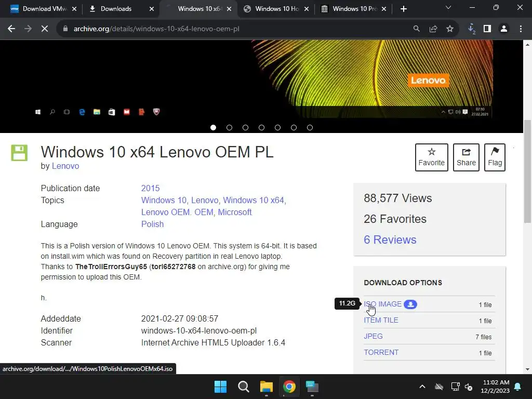Open the Lenovo topic link
532x399 pixels.
[205, 200]
